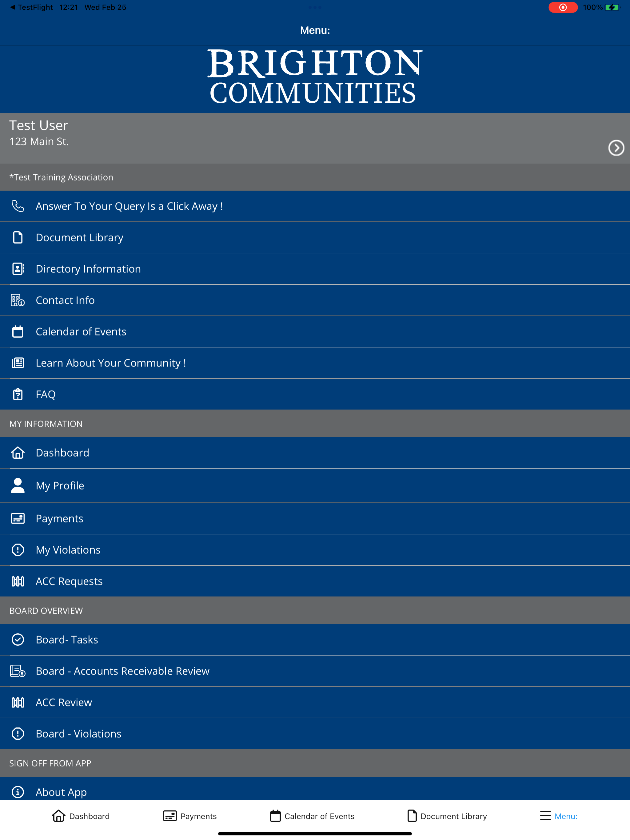Tap the card icon next to Payments in the menu list
The height and width of the screenshot is (840, 630).
point(18,518)
